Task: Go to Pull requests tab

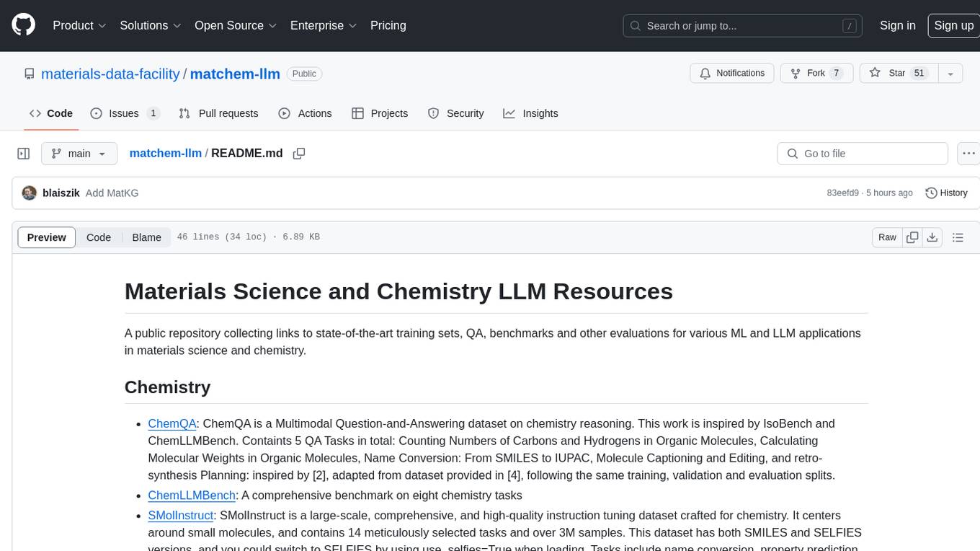Action: click(218, 113)
